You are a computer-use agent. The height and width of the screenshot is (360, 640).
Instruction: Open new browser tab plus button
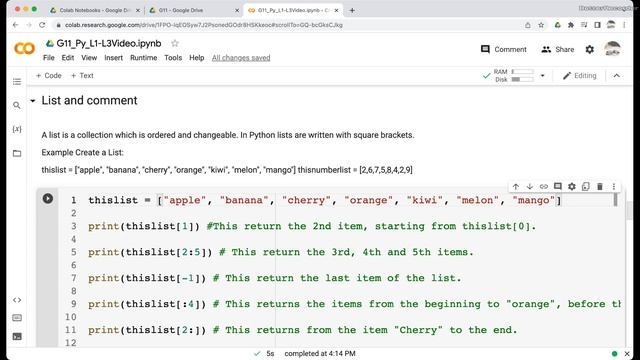pos(352,10)
